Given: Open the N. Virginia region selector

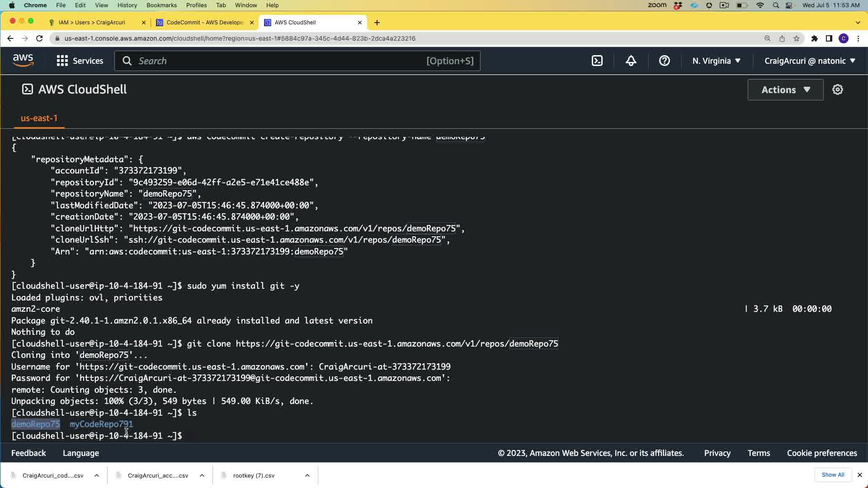Looking at the screenshot, I should 716,61.
